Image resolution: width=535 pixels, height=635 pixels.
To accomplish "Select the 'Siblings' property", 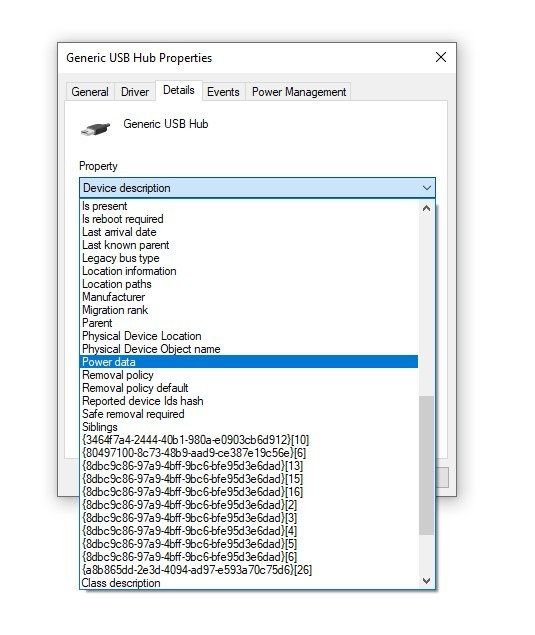I will tap(249, 427).
